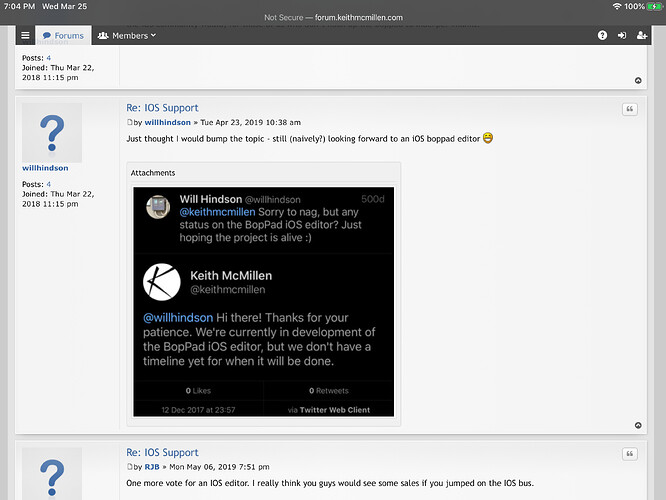Click the post icon beside 'by willhindson'
Viewport: 666px width, 500px height.
tap(130, 122)
